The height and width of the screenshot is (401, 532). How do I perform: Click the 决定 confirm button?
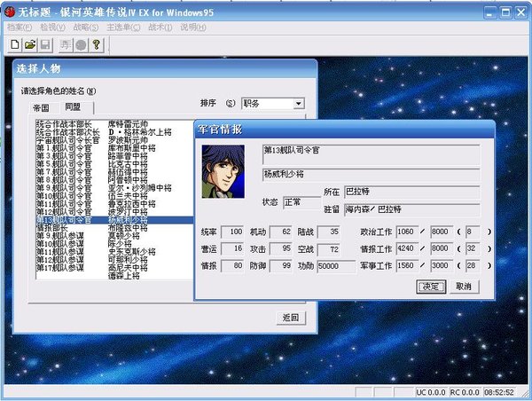[x=431, y=287]
